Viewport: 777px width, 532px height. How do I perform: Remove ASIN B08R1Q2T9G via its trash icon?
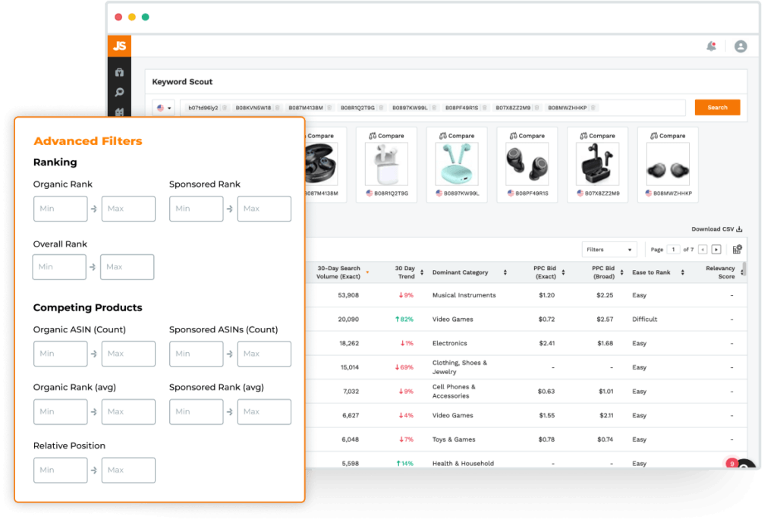pyautogui.click(x=381, y=108)
